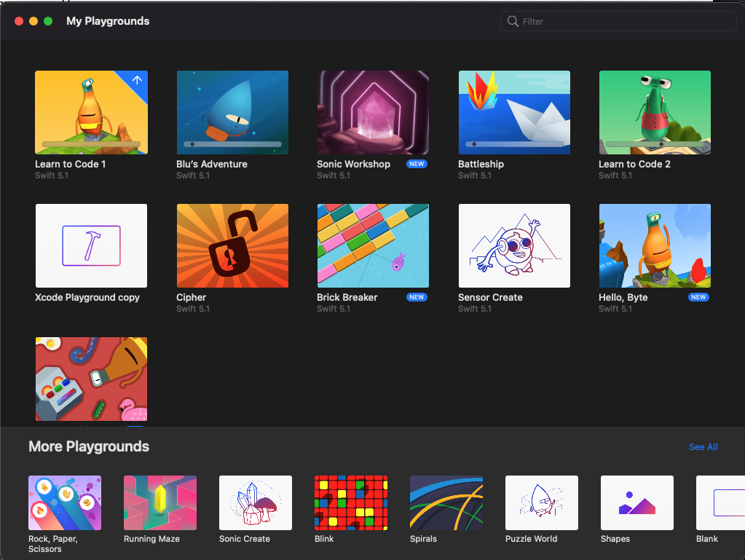Image resolution: width=745 pixels, height=560 pixels.
Task: Open the Learn to Code 1 playground thumbnail
Action: click(91, 113)
